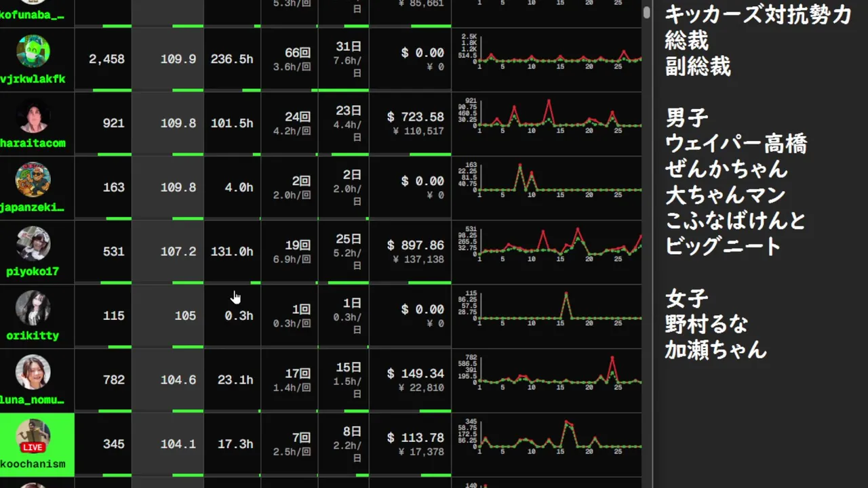Select the 25日 days cell
The width and height of the screenshot is (868, 488).
(344, 251)
